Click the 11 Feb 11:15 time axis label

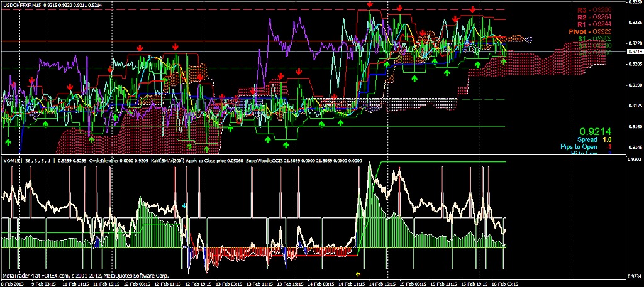point(77,284)
